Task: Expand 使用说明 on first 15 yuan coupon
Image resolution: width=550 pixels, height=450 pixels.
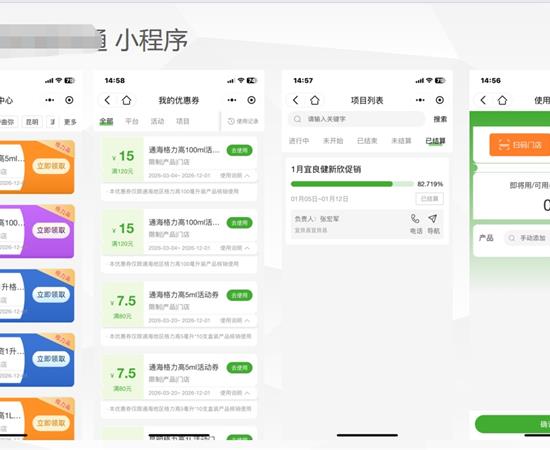Action: point(235,175)
